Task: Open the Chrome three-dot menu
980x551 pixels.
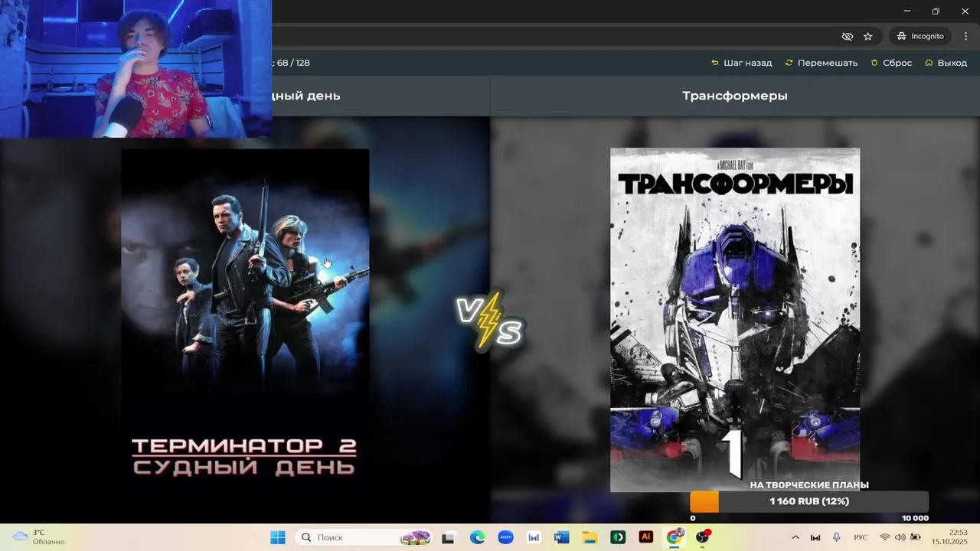Action: (966, 36)
